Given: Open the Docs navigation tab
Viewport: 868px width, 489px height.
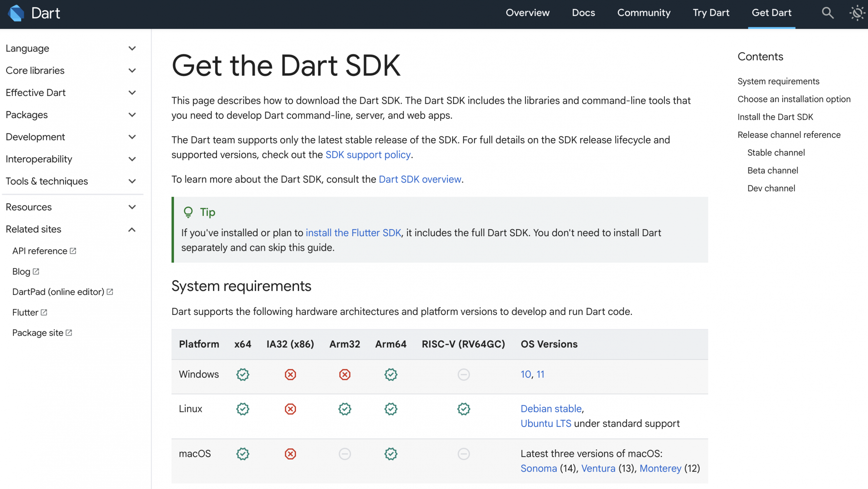Looking at the screenshot, I should 583,13.
